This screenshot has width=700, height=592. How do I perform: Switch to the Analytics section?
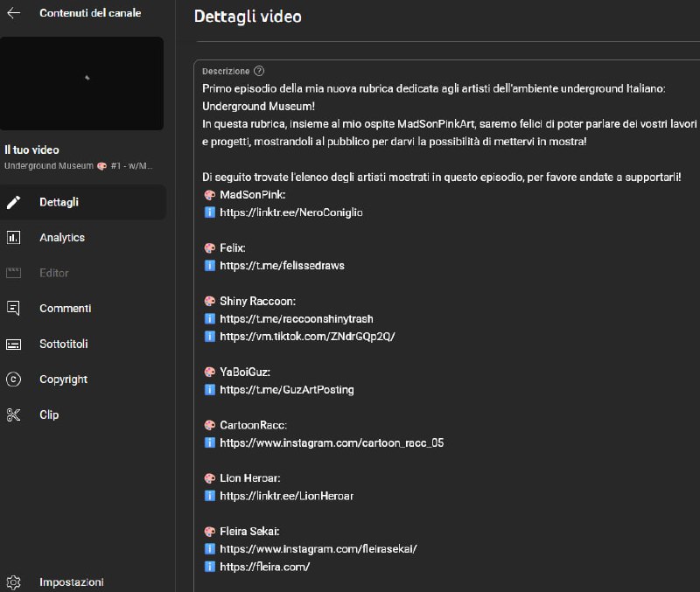point(62,237)
